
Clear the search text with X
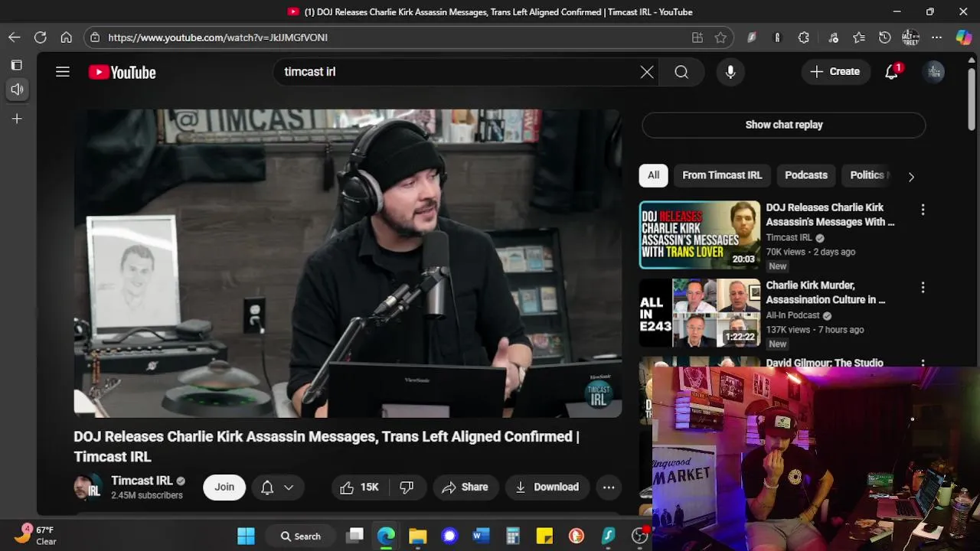[x=647, y=72]
